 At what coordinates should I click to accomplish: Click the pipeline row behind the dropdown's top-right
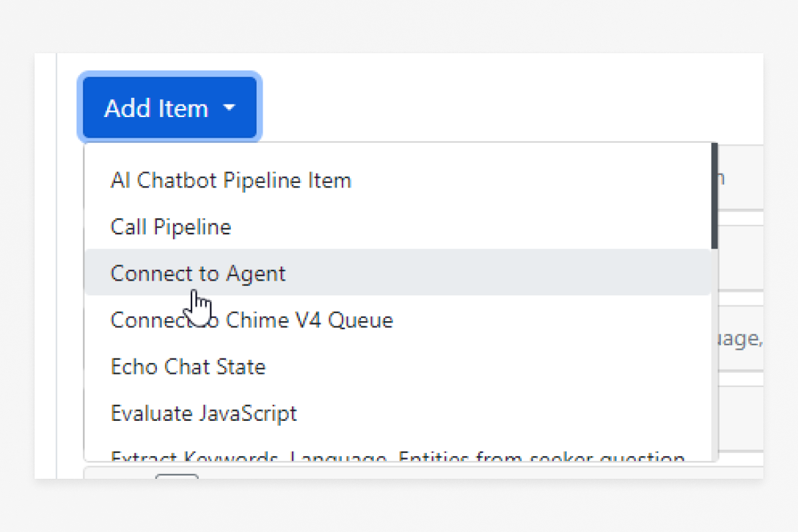point(739,178)
